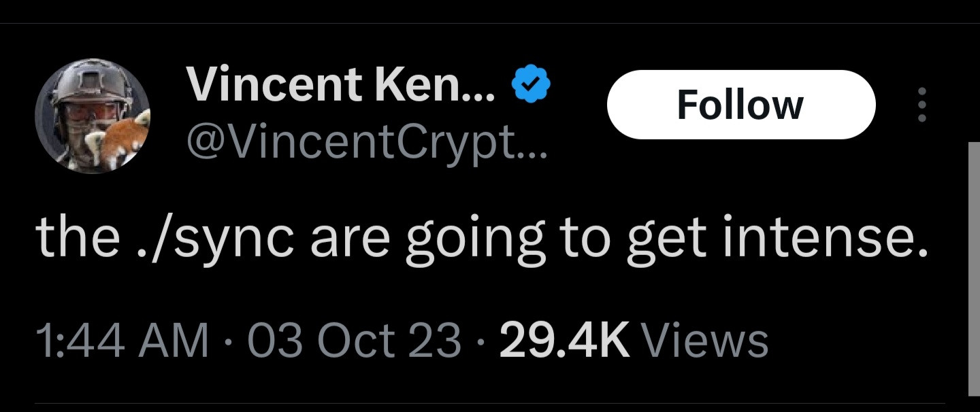Open the three-dot more options menu
Image resolution: width=980 pixels, height=412 pixels.
point(922,105)
